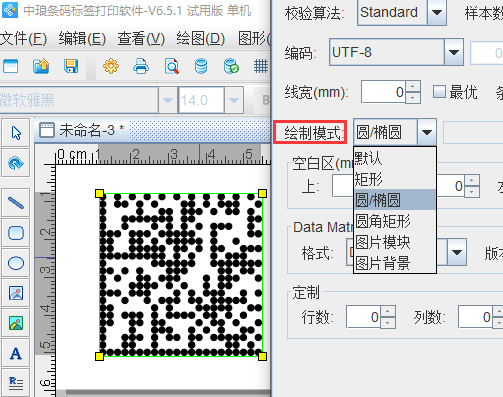
Task: Select the green image tool
Action: click(16, 323)
